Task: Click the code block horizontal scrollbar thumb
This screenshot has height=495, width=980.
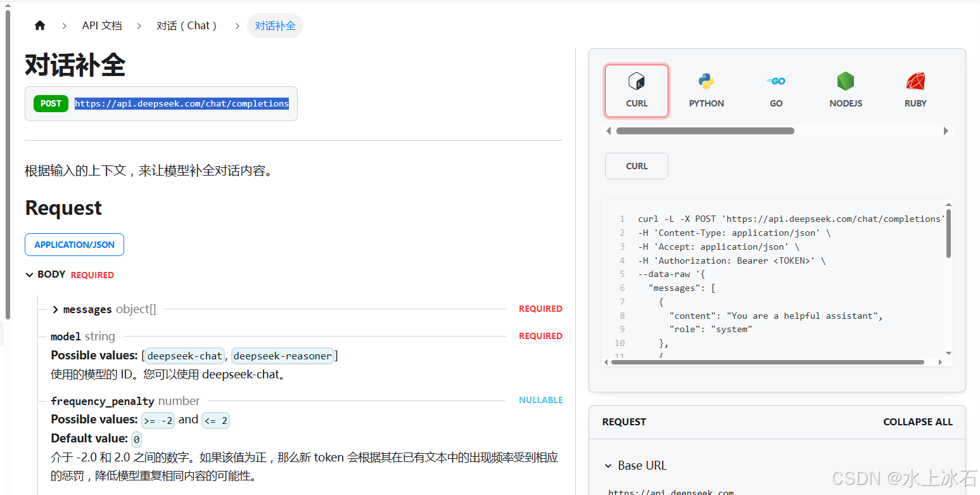Action: (767, 363)
